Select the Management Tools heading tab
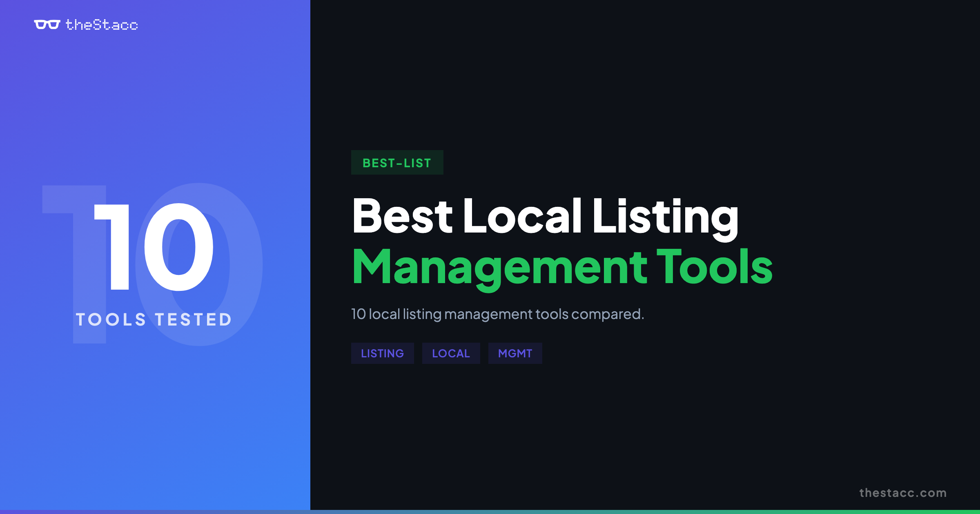 click(563, 267)
